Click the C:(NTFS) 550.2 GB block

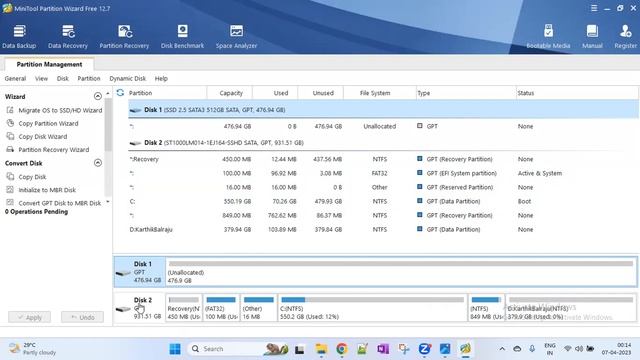coord(372,308)
